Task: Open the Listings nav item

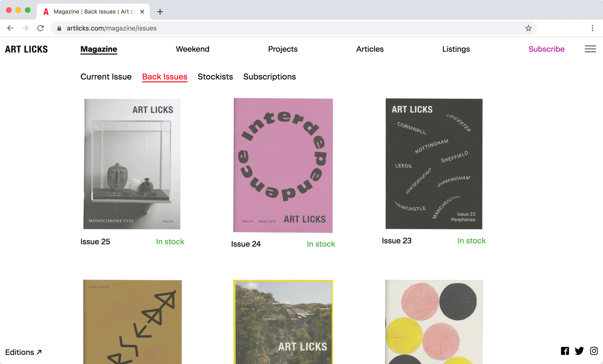Action: (456, 49)
